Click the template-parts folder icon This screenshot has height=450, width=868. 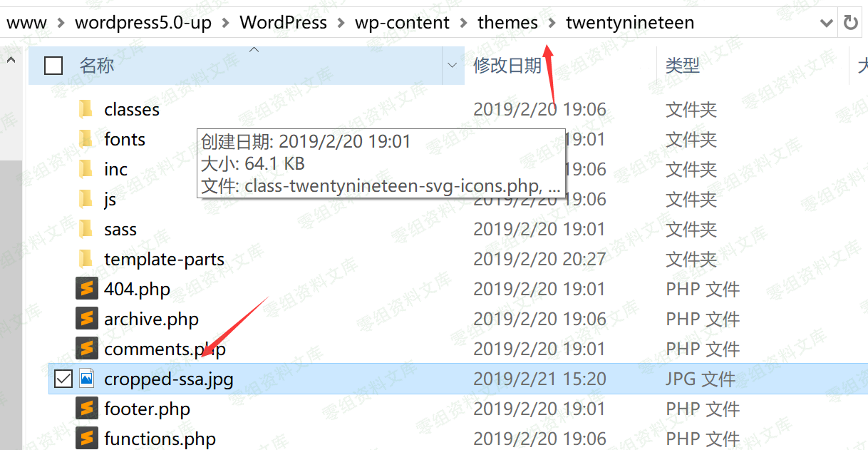point(86,259)
